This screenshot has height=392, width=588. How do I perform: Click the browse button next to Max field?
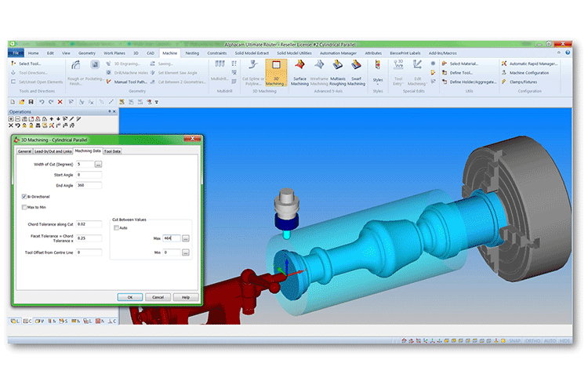point(186,238)
